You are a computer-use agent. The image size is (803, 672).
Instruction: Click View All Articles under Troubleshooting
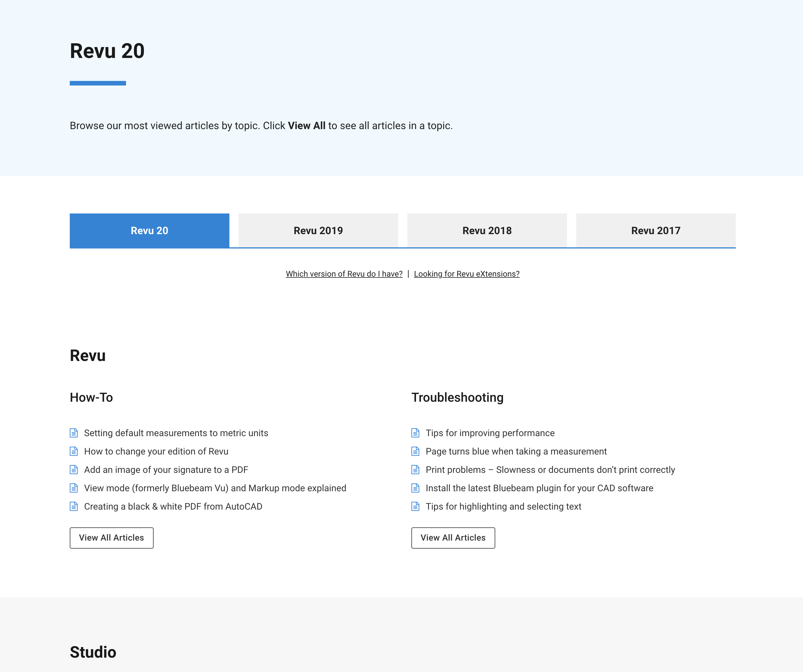coord(453,538)
